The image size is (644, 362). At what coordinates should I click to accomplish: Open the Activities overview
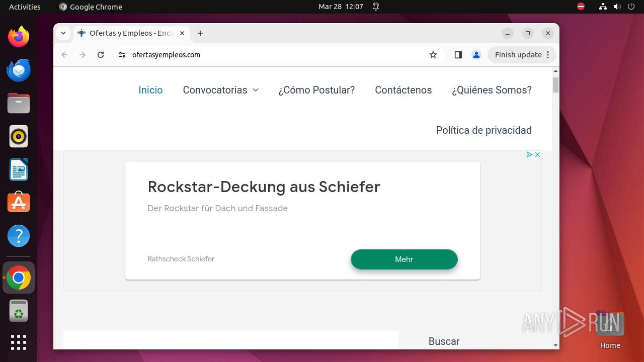[x=25, y=7]
